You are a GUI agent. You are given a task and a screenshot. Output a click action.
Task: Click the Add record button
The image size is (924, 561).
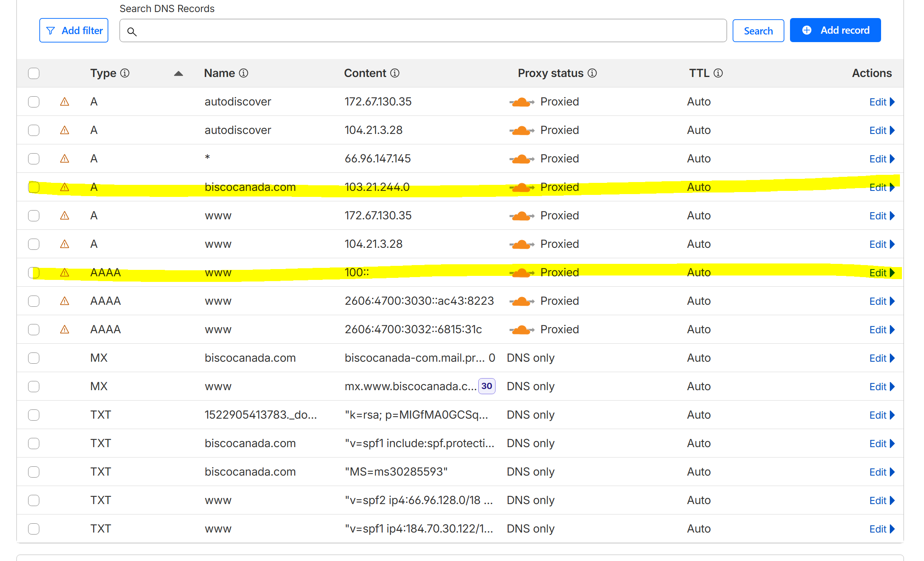pyautogui.click(x=835, y=30)
